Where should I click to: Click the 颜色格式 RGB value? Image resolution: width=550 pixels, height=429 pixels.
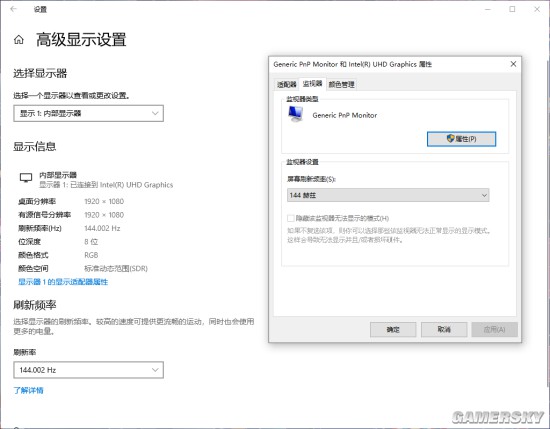91,255
